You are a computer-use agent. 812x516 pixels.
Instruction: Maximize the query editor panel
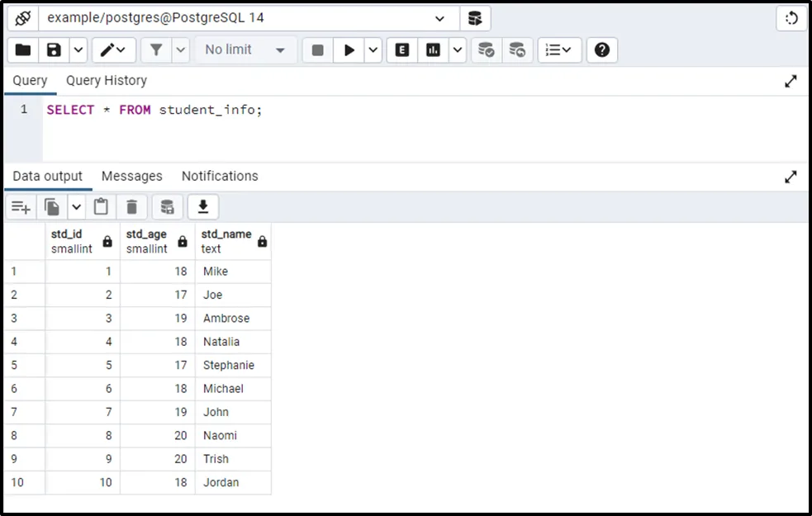point(791,81)
